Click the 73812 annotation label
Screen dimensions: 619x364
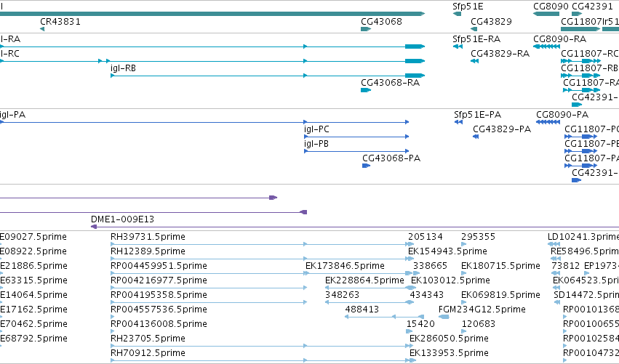point(565,266)
